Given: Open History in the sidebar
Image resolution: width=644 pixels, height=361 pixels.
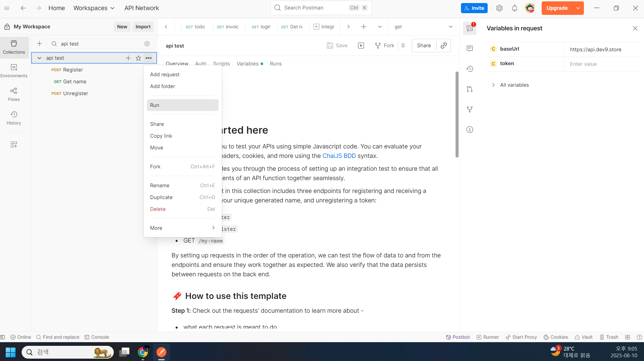Looking at the screenshot, I should 14,118.
